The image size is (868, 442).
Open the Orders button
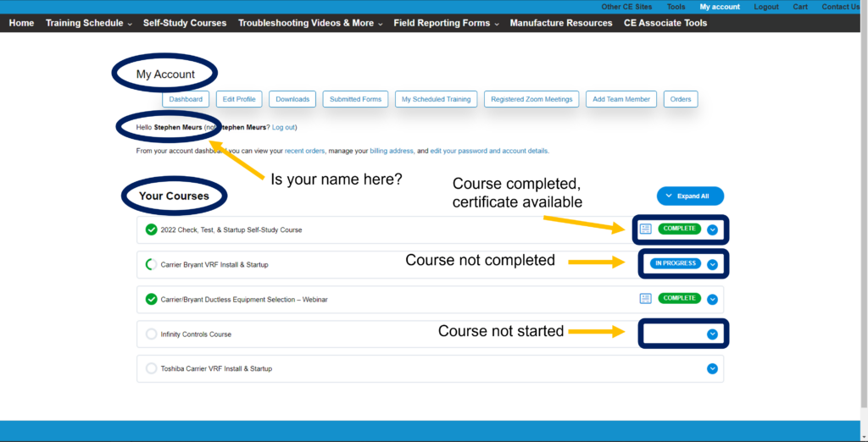(681, 99)
